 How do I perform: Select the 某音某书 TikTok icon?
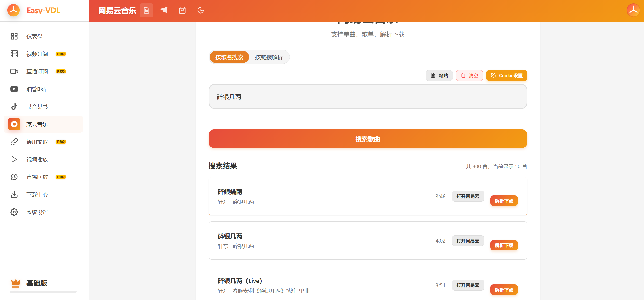14,107
